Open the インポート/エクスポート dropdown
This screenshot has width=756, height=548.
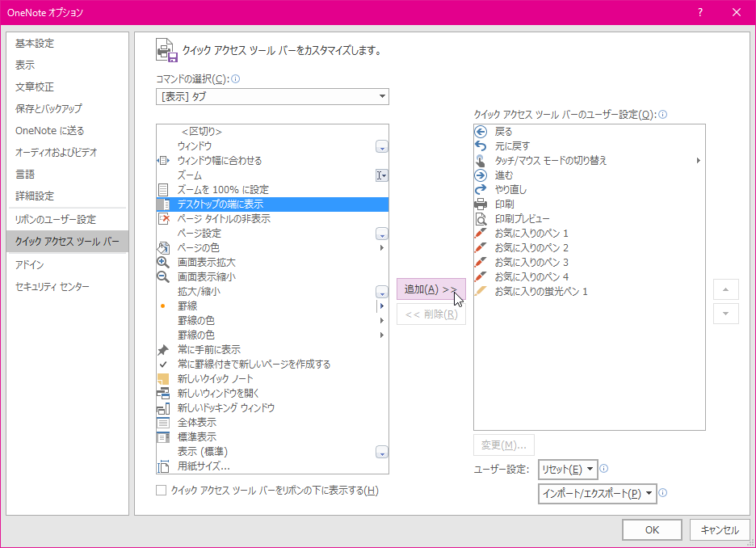pyautogui.click(x=598, y=493)
